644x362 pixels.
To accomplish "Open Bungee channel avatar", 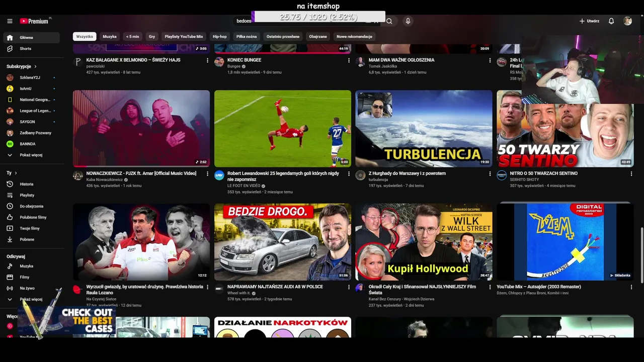I will (219, 62).
